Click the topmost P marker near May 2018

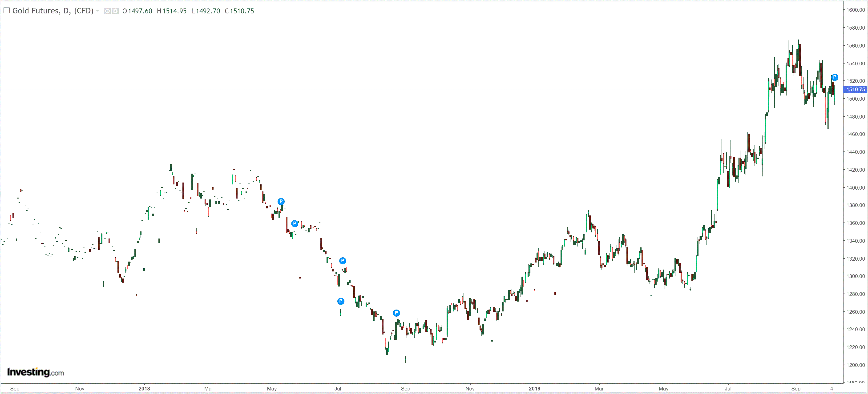pyautogui.click(x=281, y=201)
